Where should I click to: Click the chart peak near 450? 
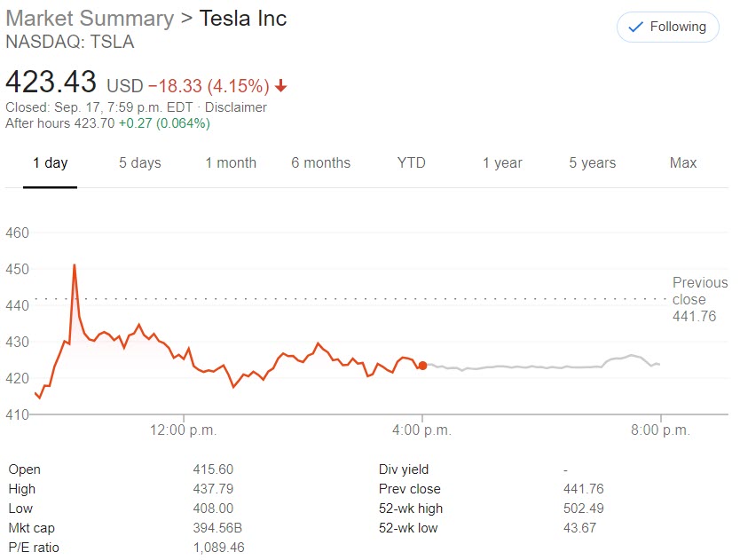click(75, 264)
